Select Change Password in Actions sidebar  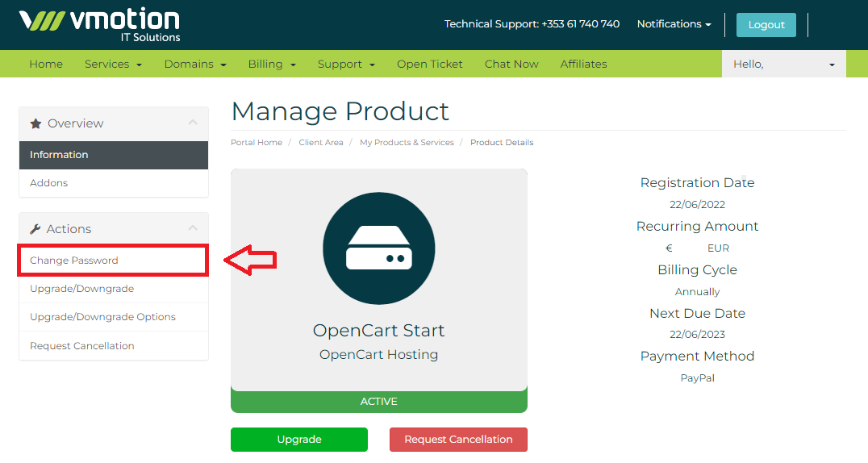74,261
